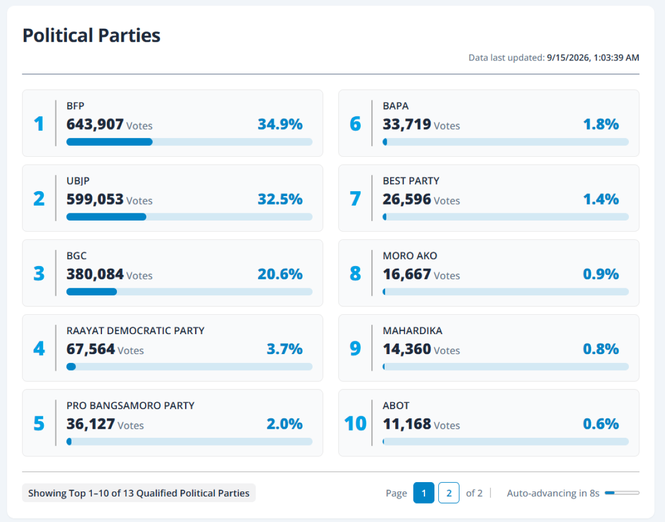The width and height of the screenshot is (665, 522).
Task: Select the ABOT party name
Action: tap(396, 405)
